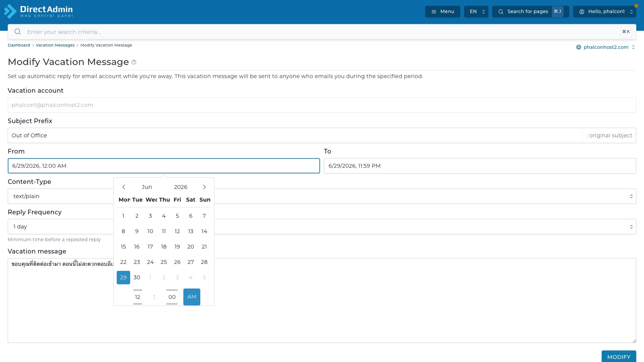Viewport: 644px width, 362px height.
Task: Open the Content-Type text/plain dropdown
Action: pyautogui.click(x=322, y=196)
